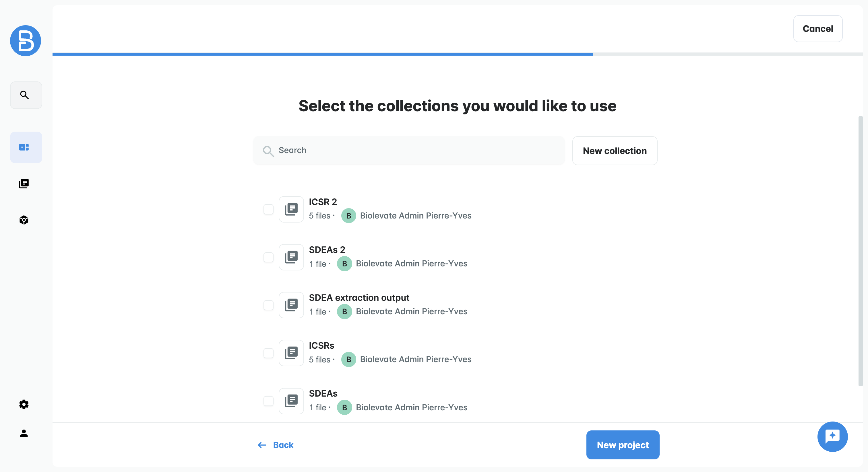This screenshot has height=472, width=868.
Task: Open settings gear icon
Action: tap(24, 404)
